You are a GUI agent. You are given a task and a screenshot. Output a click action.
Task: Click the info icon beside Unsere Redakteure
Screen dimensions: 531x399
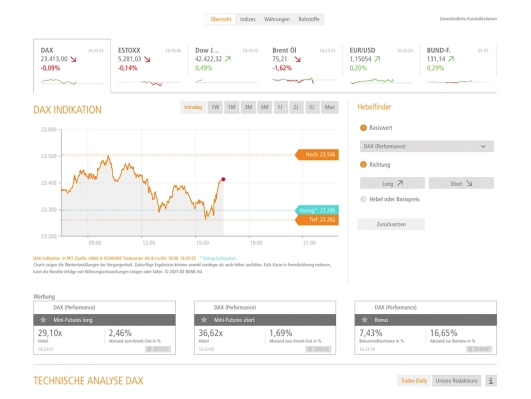[x=491, y=381]
